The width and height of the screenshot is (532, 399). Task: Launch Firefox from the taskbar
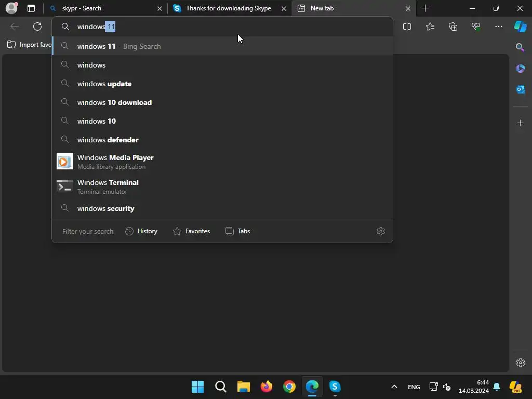(267, 387)
